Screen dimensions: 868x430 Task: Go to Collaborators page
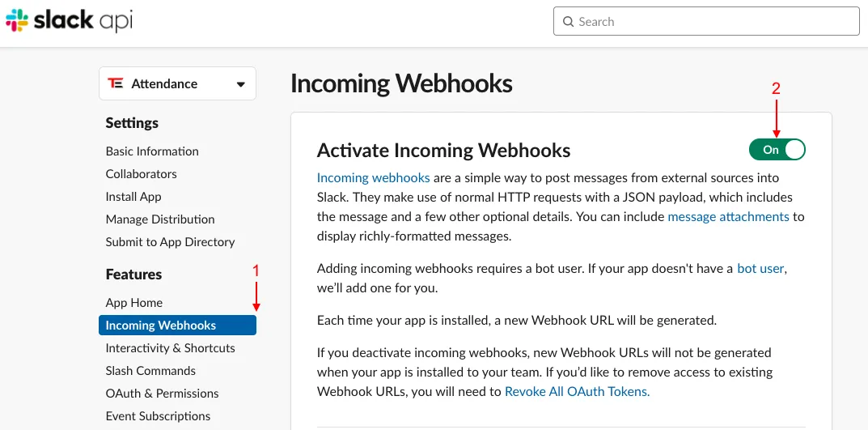click(x=141, y=174)
